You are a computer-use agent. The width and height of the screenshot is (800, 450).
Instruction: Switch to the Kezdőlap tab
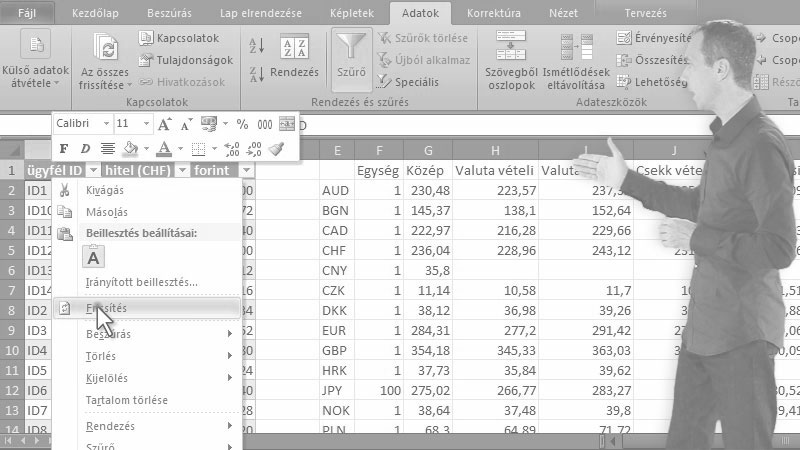pyautogui.click(x=95, y=13)
